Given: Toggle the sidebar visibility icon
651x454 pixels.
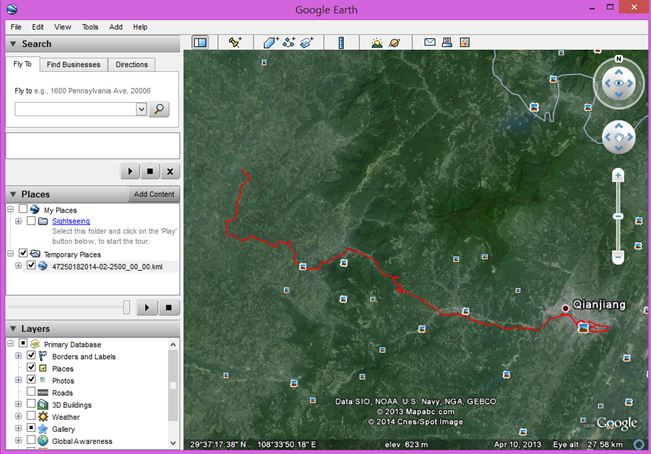Looking at the screenshot, I should 200,43.
